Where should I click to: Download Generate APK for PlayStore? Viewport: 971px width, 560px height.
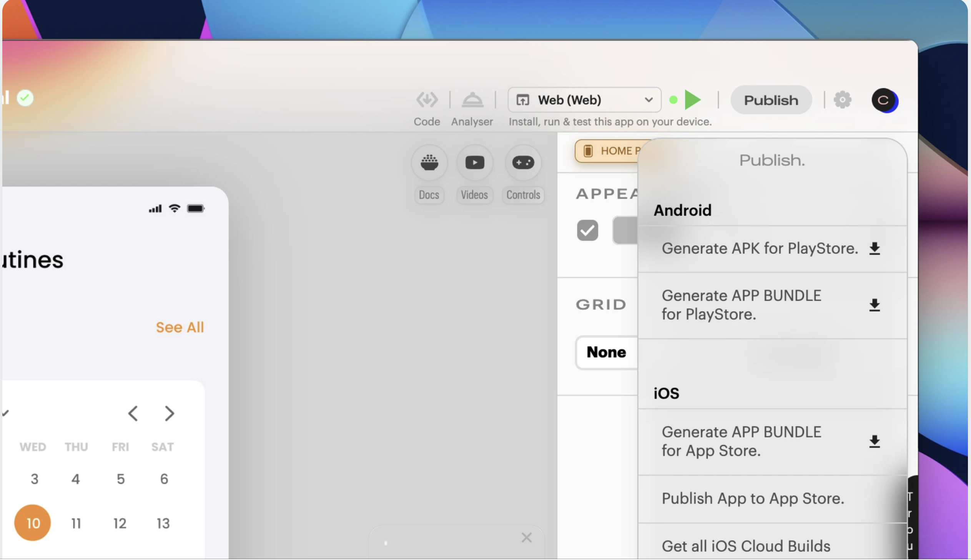pos(874,249)
